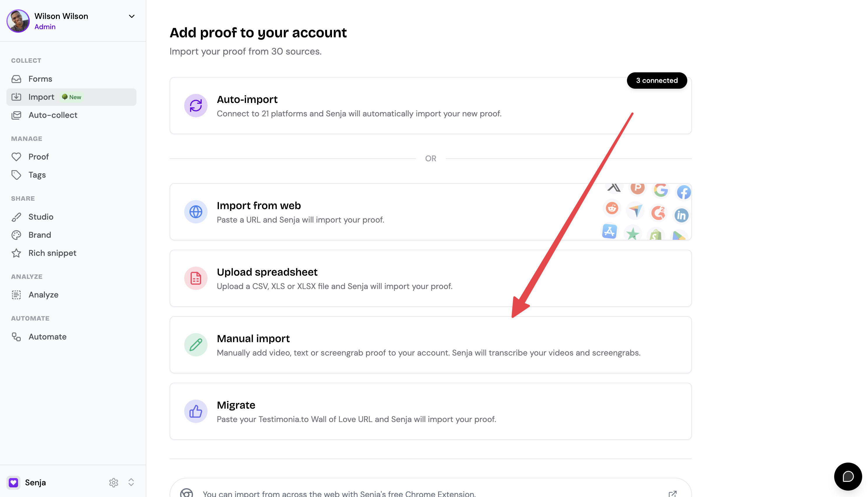Open external link icon for Chrome Extension
Image resolution: width=868 pixels, height=497 pixels.
672,494
